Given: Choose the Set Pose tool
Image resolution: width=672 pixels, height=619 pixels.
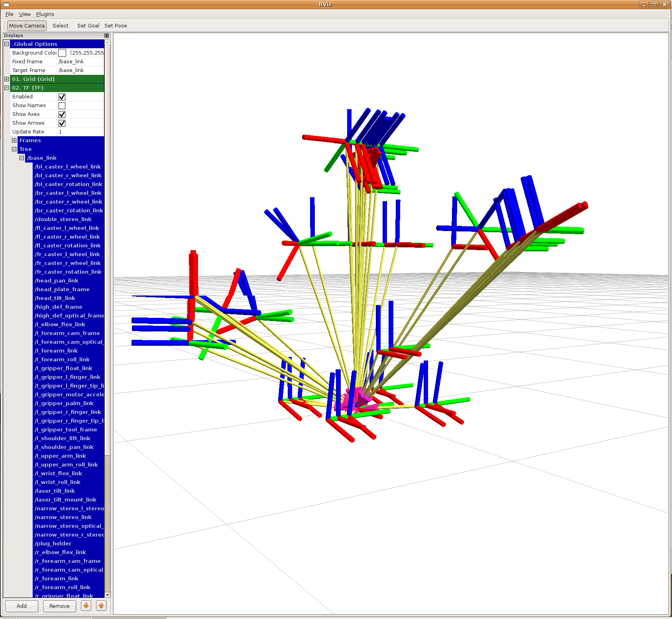Looking at the screenshot, I should click(x=116, y=25).
